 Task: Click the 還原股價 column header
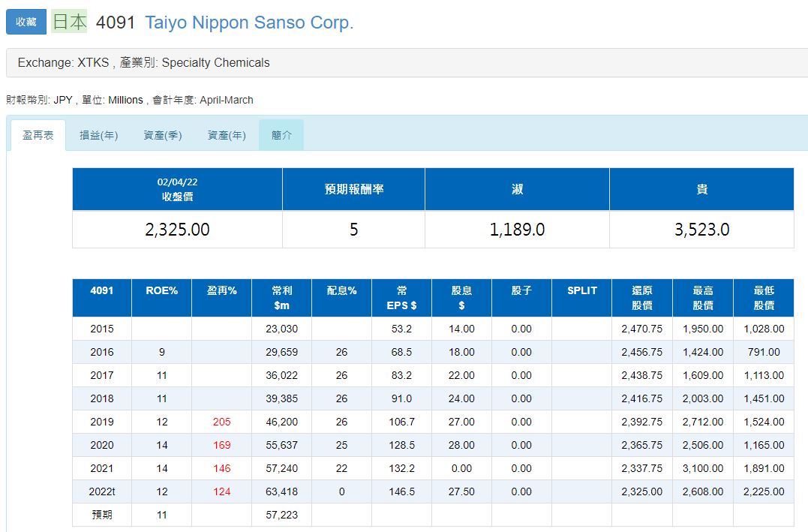click(641, 298)
